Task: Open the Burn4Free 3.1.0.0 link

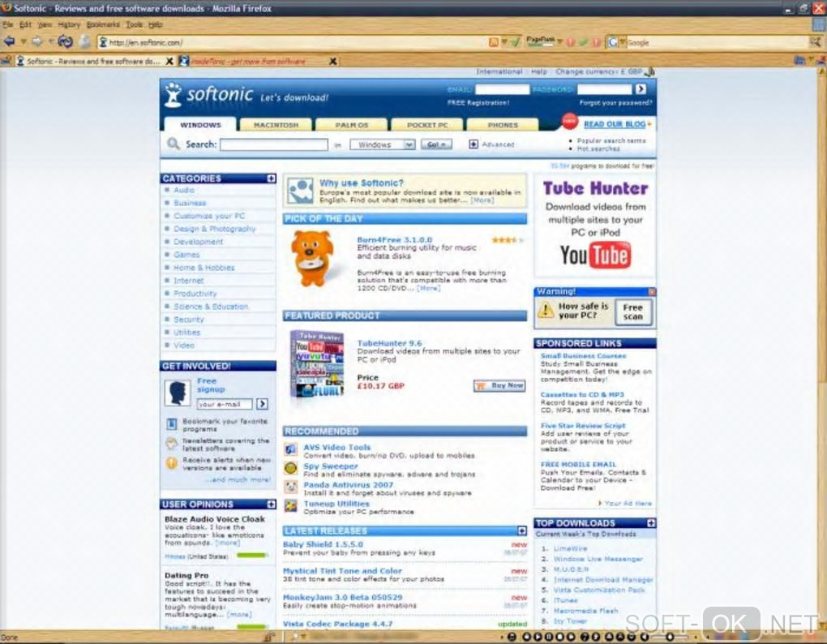Action: point(395,239)
